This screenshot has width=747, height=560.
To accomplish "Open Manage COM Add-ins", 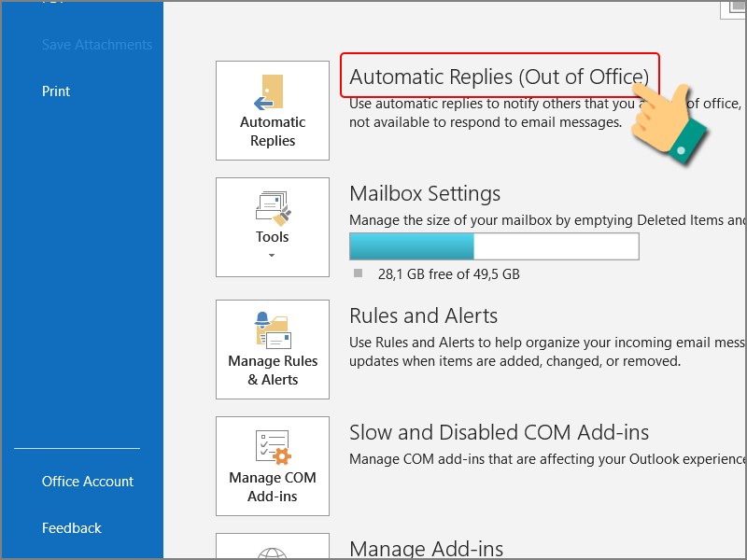I will 273,466.
